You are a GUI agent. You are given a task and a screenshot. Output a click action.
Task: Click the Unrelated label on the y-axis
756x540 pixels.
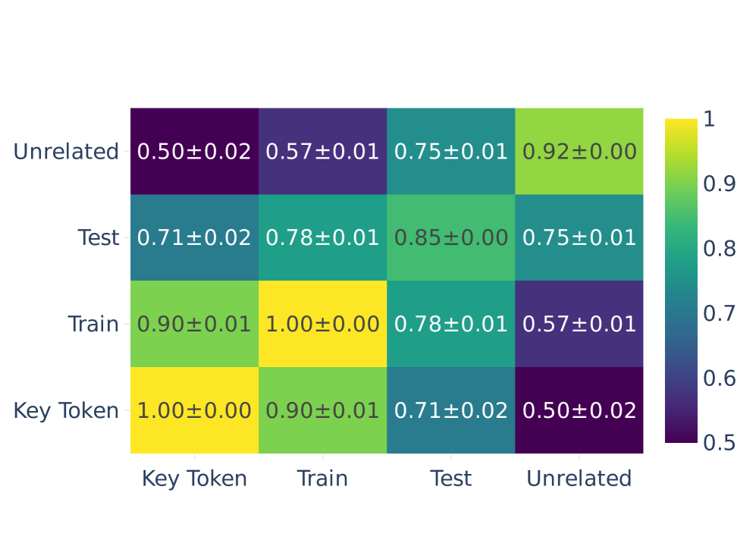tap(67, 152)
